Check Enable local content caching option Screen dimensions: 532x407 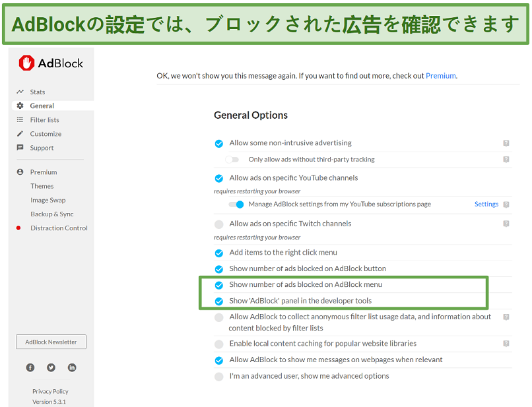click(219, 344)
